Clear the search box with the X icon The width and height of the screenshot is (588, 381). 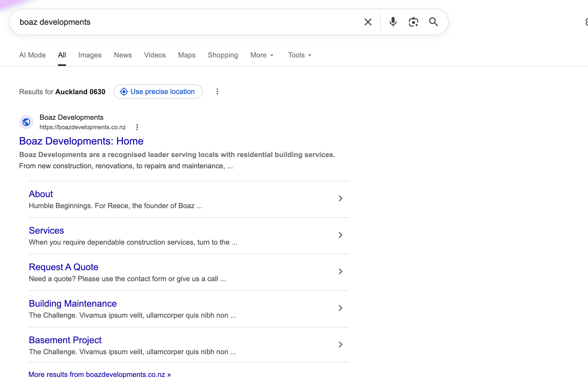(368, 22)
